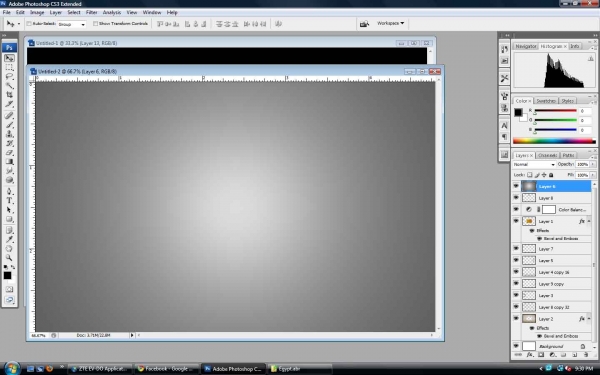This screenshot has height=375, width=600.
Task: Open the Filter menu
Action: 91,12
